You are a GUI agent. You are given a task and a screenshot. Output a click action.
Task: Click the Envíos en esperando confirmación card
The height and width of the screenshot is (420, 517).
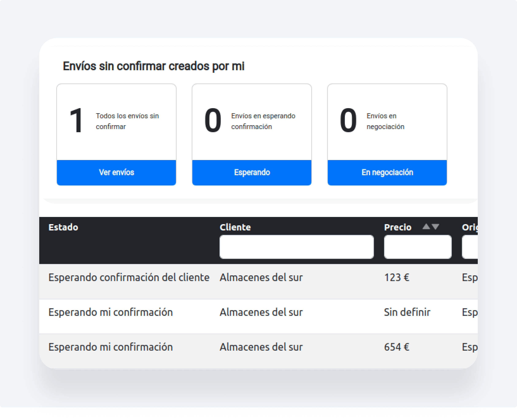[x=263, y=121]
